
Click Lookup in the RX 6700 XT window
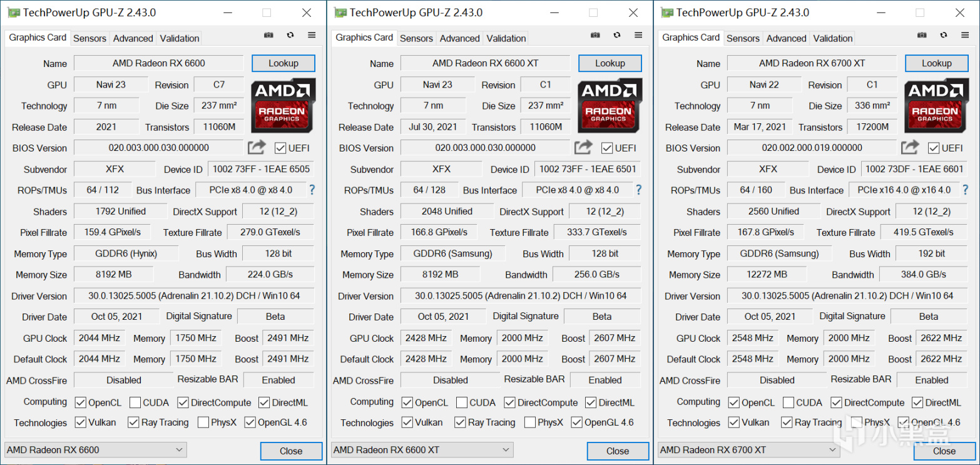pyautogui.click(x=937, y=63)
